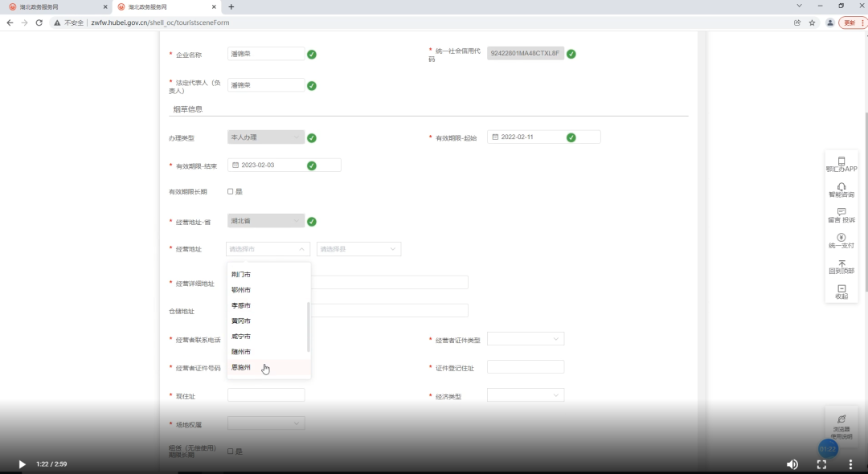Collapse the 请选择市 city dropdown
The height and width of the screenshot is (474, 868).
coord(268,249)
